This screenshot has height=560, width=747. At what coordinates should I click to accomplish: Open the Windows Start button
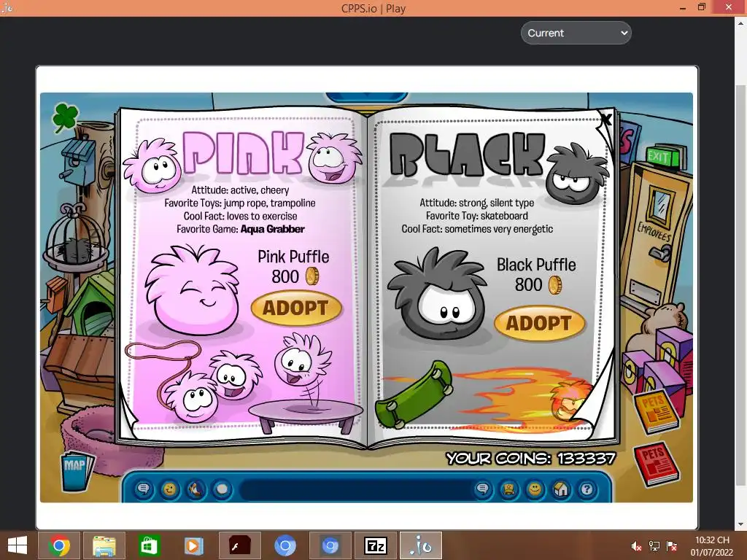18,545
